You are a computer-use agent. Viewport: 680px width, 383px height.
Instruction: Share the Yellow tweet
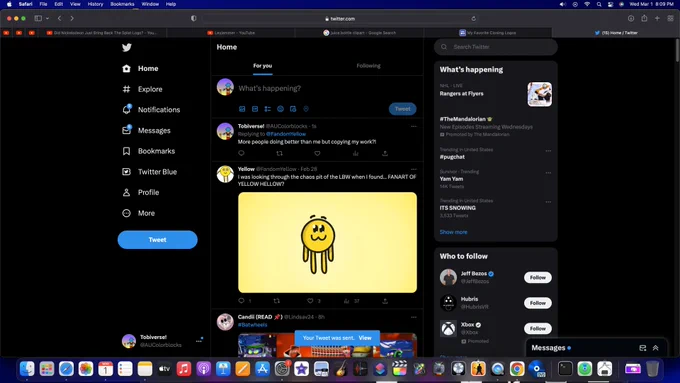click(385, 301)
